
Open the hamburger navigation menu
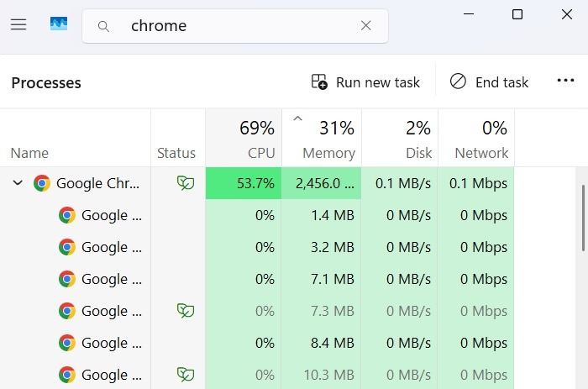[18, 24]
